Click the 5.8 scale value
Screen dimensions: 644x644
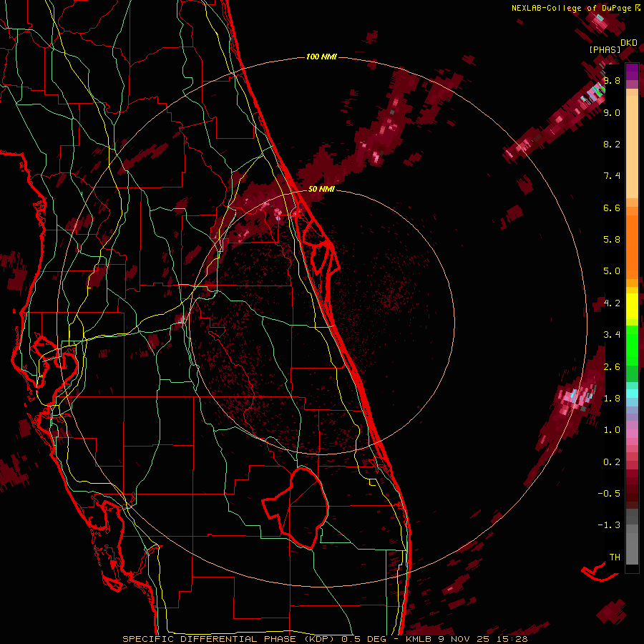(612, 240)
